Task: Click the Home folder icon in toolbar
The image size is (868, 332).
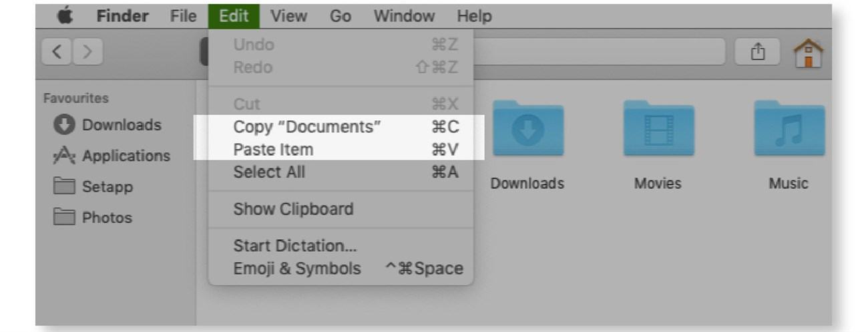Action: pos(808,51)
